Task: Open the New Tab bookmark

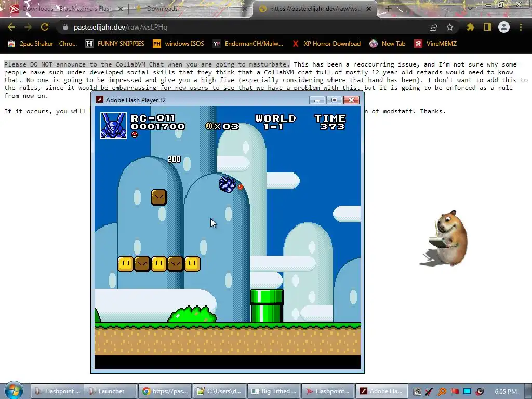Action: [x=387, y=44]
